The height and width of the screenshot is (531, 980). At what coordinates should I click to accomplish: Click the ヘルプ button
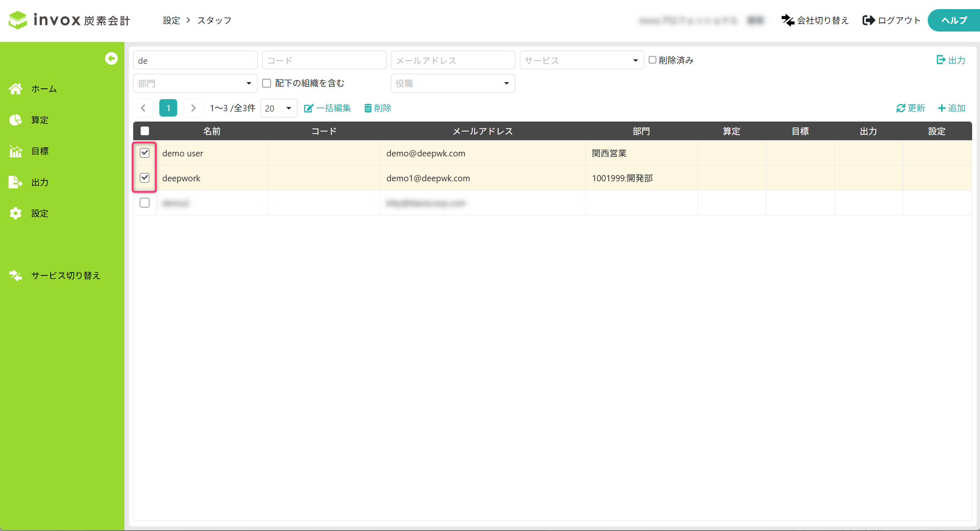[x=954, y=20]
